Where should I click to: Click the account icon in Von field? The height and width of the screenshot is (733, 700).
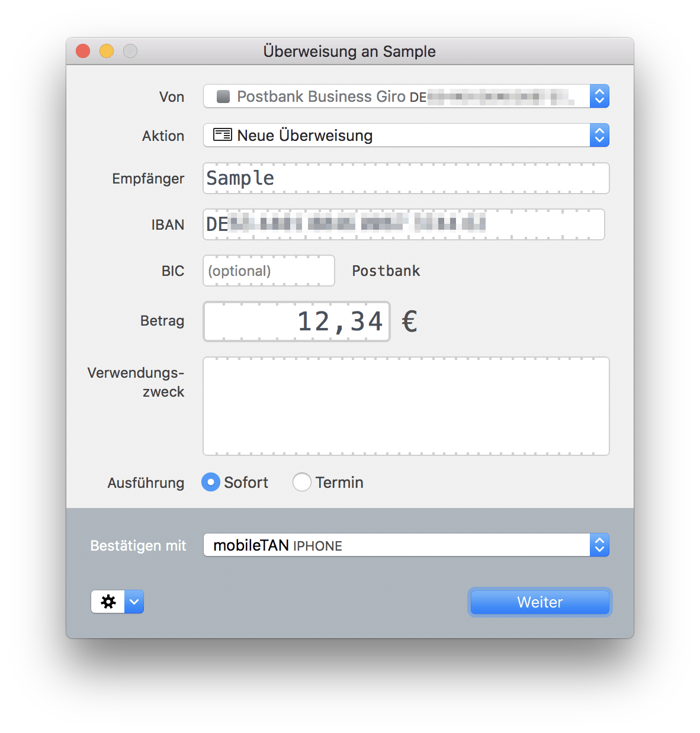click(x=223, y=97)
